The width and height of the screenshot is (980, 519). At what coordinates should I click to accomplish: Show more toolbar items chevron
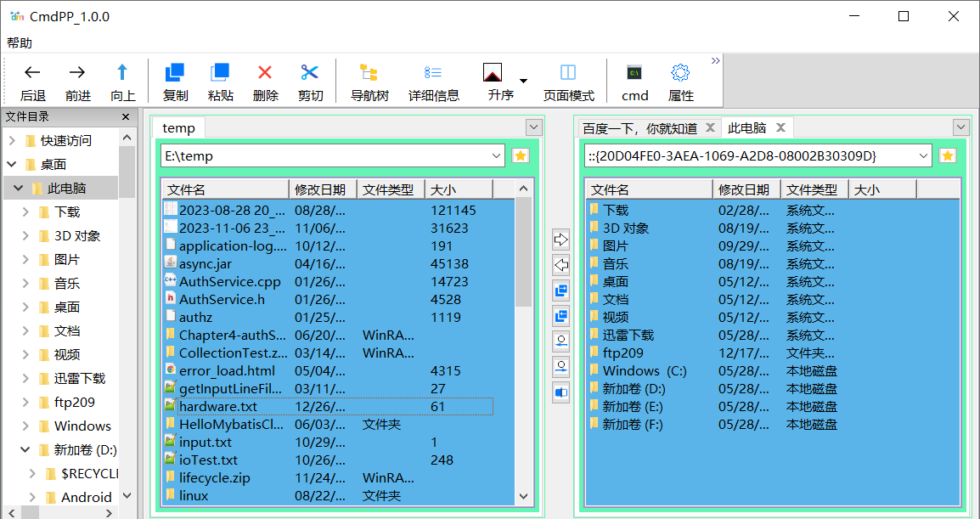[x=716, y=60]
